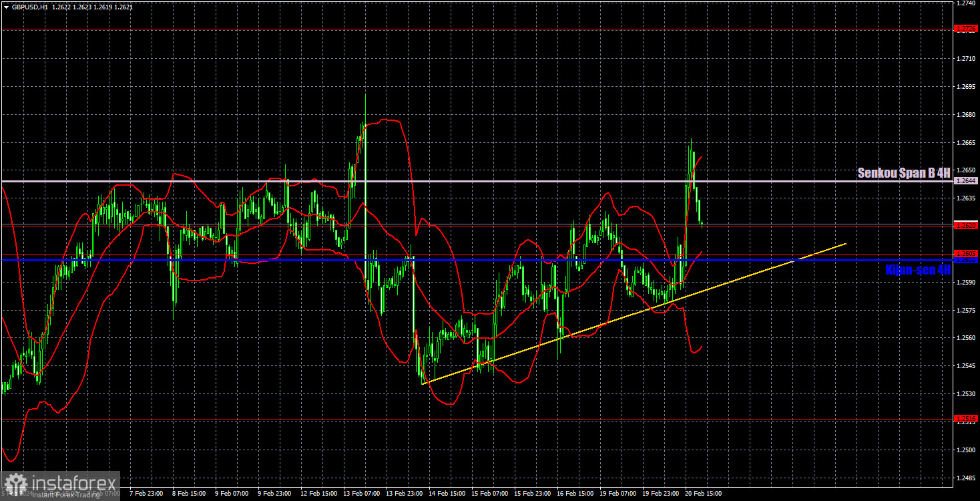This screenshot has width=980, height=501.
Task: Click the instaforex logo
Action: tap(60, 486)
